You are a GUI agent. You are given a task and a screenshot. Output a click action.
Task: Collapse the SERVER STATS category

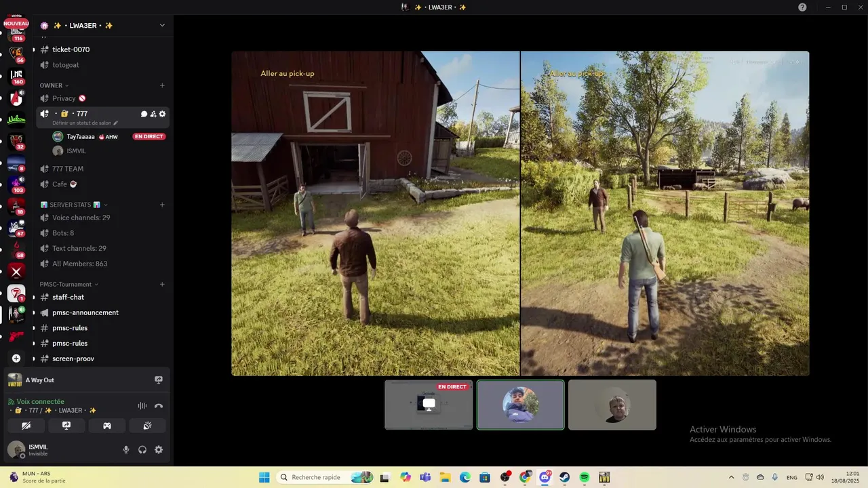click(74, 205)
